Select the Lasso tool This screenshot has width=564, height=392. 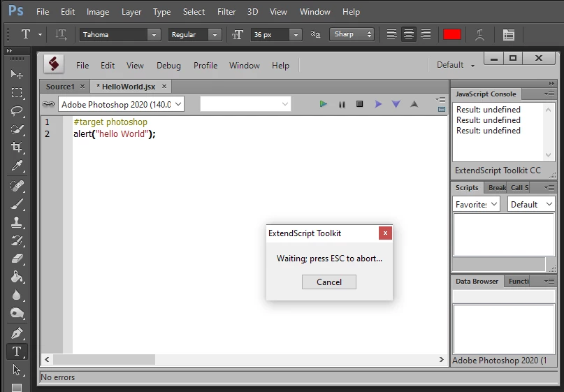(17, 111)
